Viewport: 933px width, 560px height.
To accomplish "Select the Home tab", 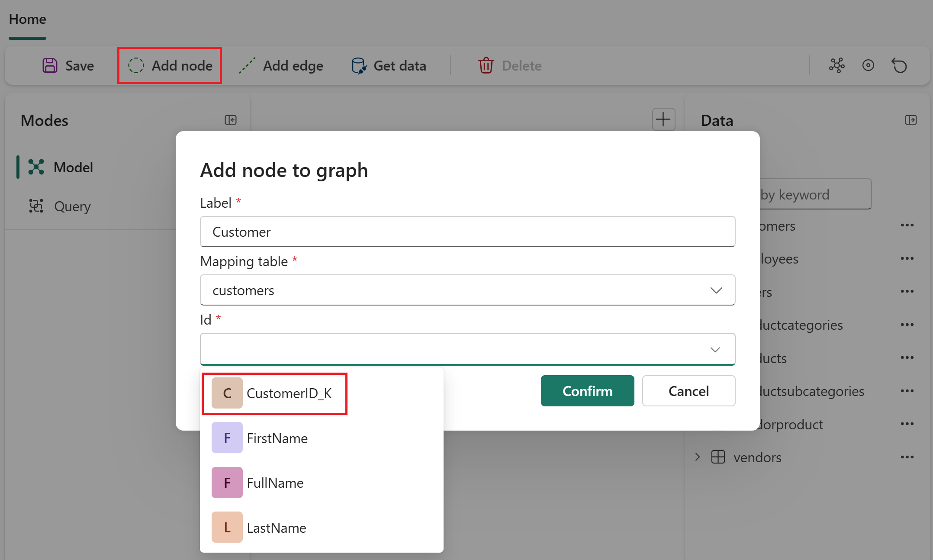I will pos(27,19).
